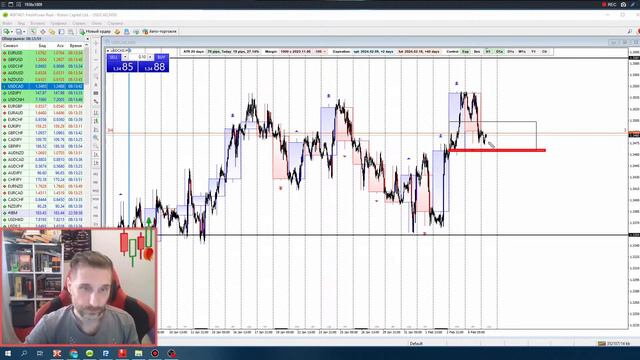Select the GBPUSD row in Market Watch
This screenshot has width=640, height=360.
pyautogui.click(x=43, y=60)
